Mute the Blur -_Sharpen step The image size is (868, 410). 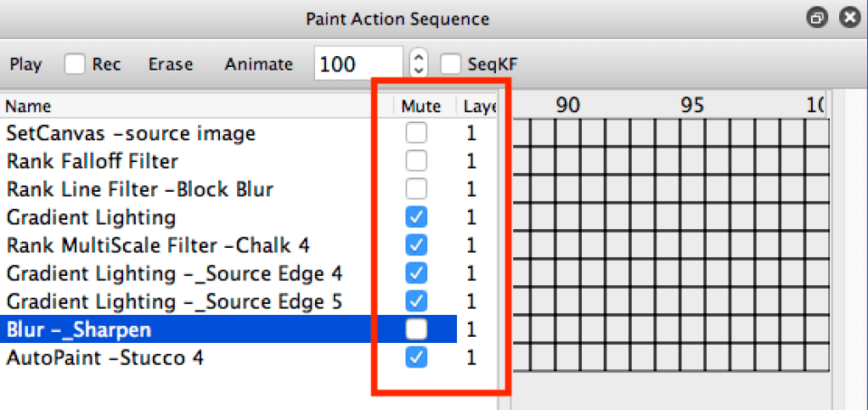click(x=416, y=329)
